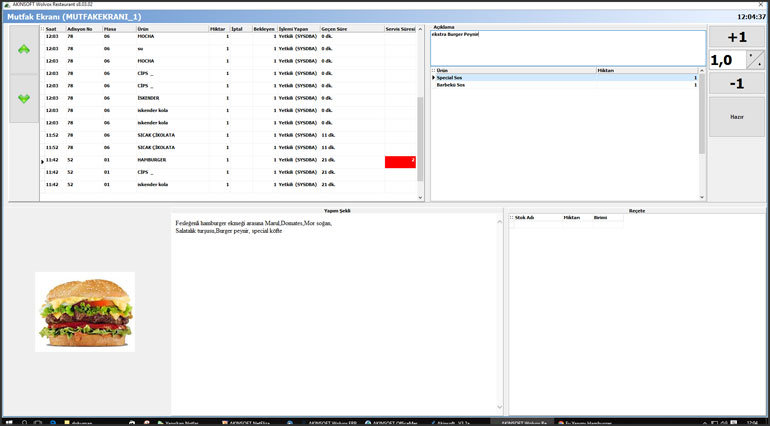The width and height of the screenshot is (770, 426).
Task: Increase quantity with the +1 button
Action: click(737, 37)
